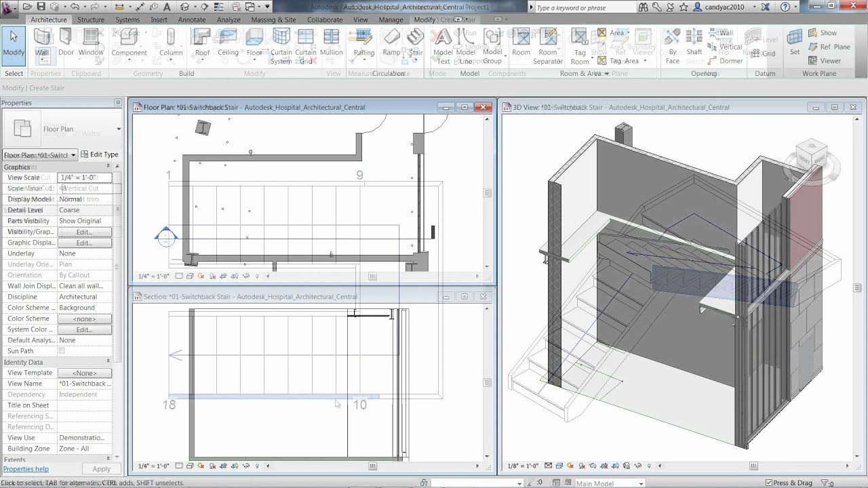The width and height of the screenshot is (868, 488).
Task: Click the 3D view horizontal scrollbar thumb
Action: 753,466
